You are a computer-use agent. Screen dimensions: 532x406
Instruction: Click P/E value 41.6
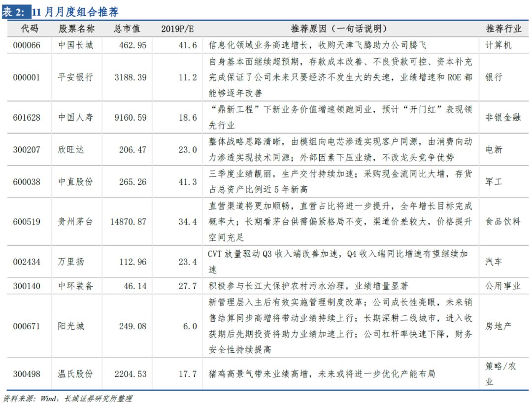point(188,45)
